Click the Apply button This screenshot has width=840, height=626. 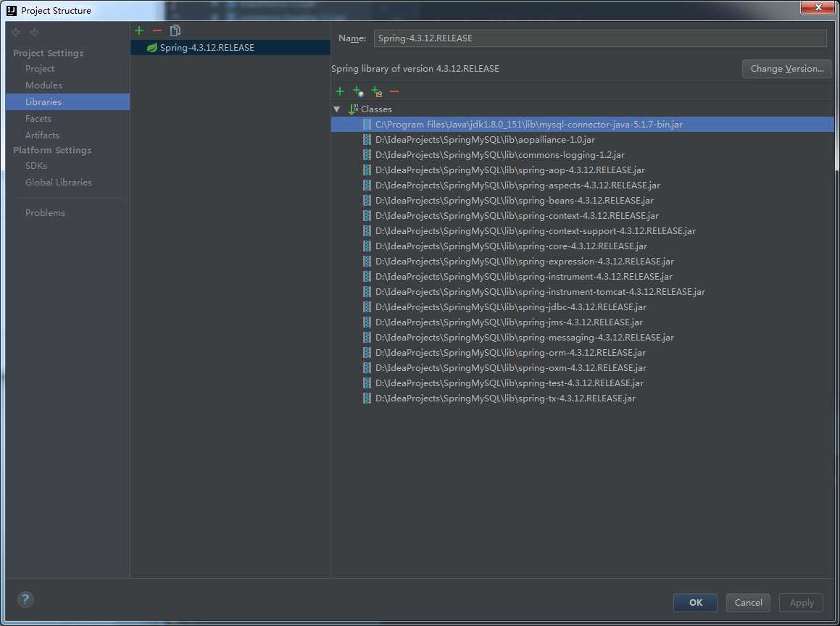tap(801, 602)
